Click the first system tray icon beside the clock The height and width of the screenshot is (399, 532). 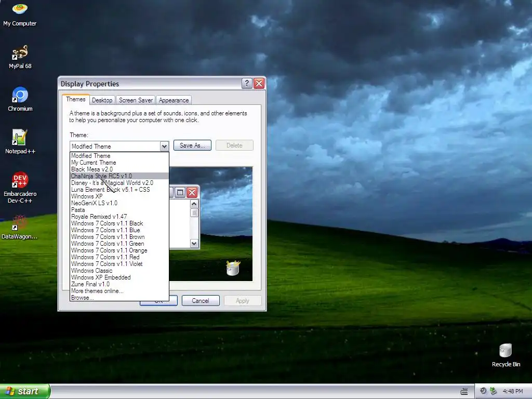click(483, 391)
